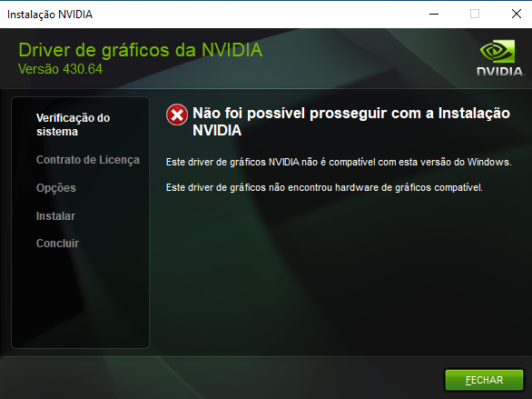The width and height of the screenshot is (532, 399).
Task: Close the Instalação NVIDIA window
Action: 517,14
